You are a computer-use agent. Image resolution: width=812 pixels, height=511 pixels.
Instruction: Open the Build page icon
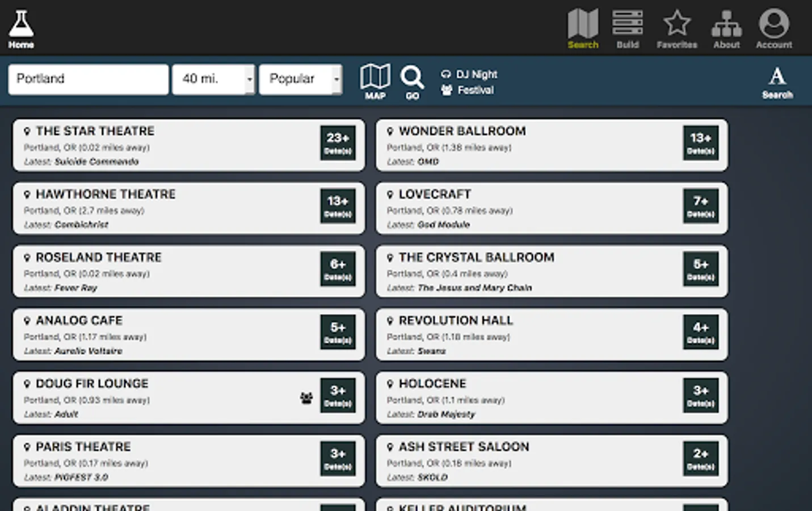(628, 28)
